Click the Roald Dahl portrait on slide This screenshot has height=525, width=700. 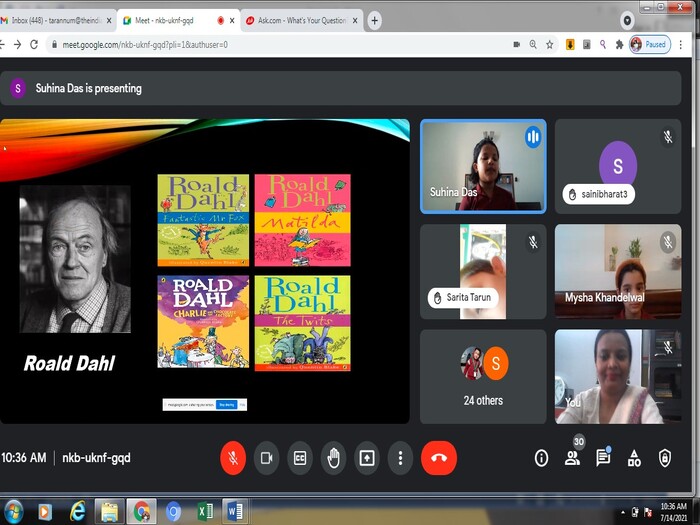pyautogui.click(x=75, y=259)
